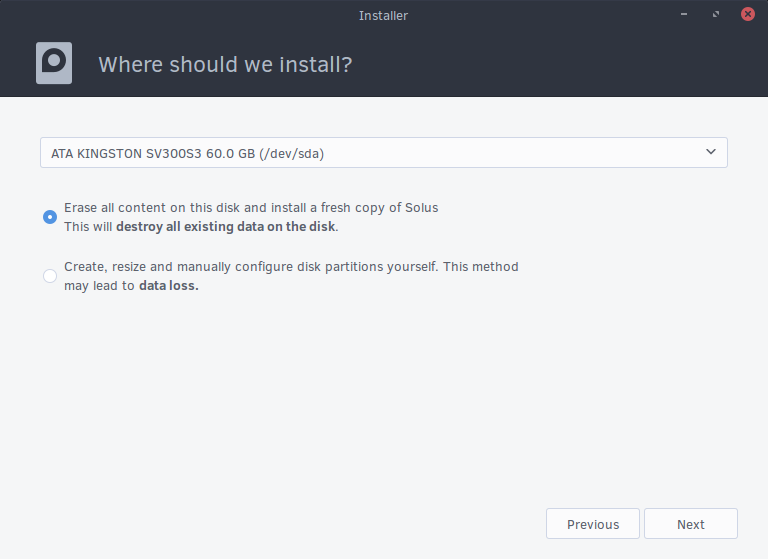
Task: Maximize the Installer window
Action: 716,14
